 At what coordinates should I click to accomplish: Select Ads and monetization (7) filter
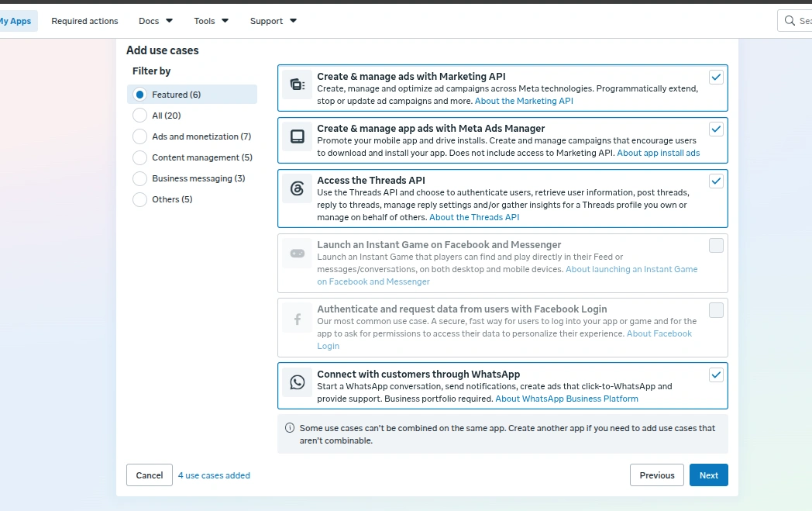coord(139,136)
